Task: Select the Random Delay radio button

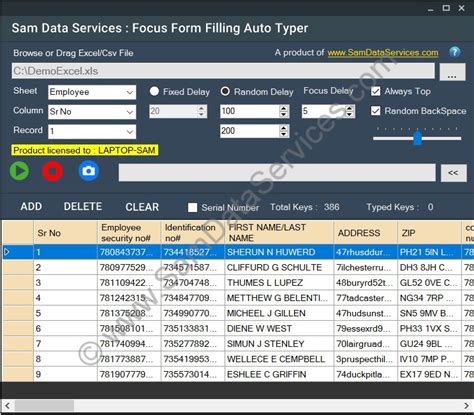Action: pyautogui.click(x=225, y=91)
